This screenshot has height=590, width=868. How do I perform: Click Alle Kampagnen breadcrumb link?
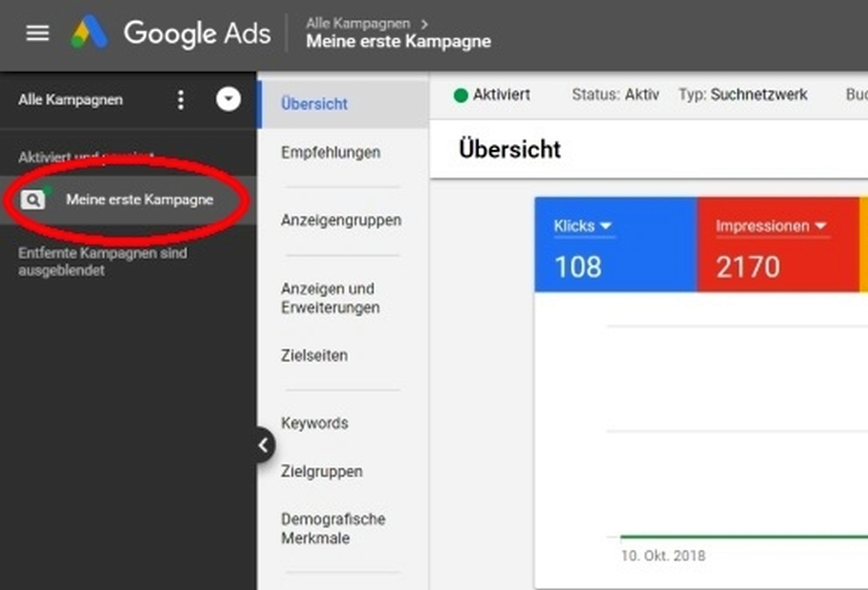[x=358, y=23]
